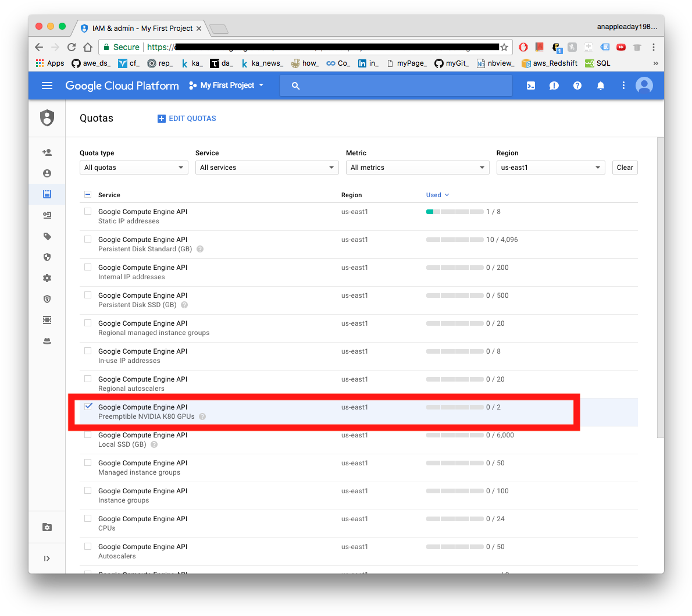Image resolution: width=692 pixels, height=616 pixels.
Task: Focus the Cloud Platform search field
Action: pyautogui.click(x=396, y=86)
